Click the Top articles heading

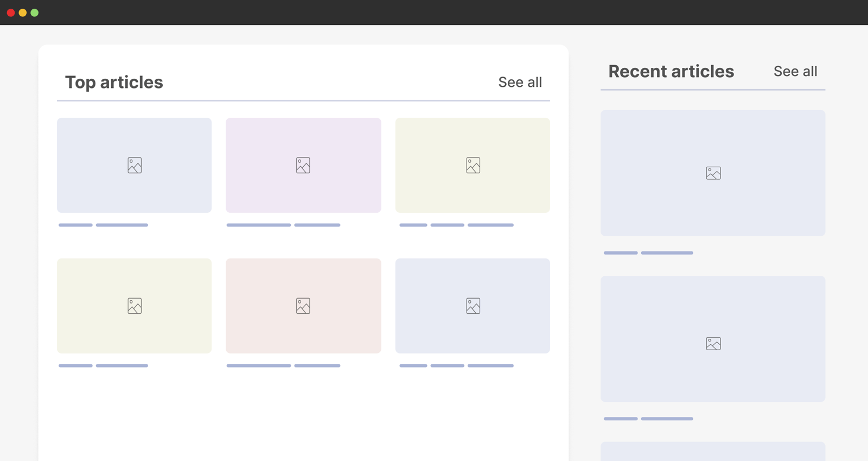tap(114, 82)
